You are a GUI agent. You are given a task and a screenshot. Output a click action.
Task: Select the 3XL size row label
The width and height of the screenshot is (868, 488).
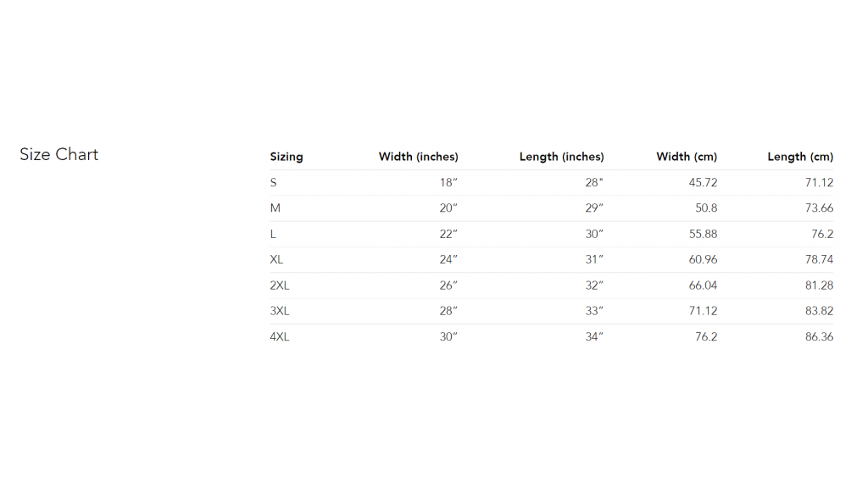click(280, 311)
